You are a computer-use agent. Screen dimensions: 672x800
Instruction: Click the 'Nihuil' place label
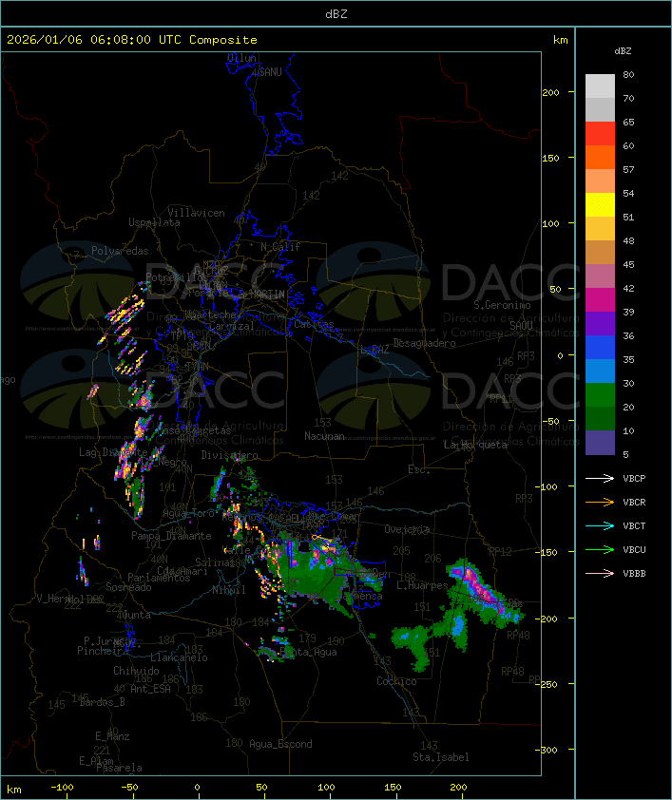229,590
